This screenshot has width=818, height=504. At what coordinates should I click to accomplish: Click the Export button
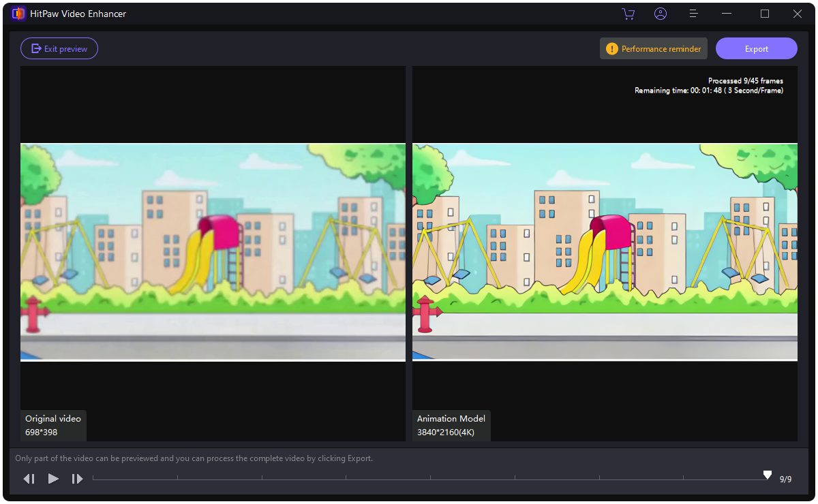coord(757,48)
